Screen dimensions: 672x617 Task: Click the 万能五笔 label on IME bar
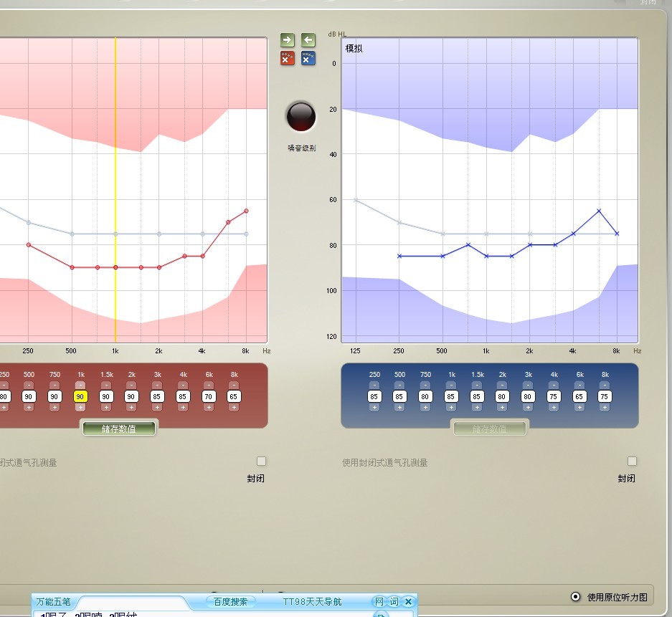pyautogui.click(x=54, y=602)
